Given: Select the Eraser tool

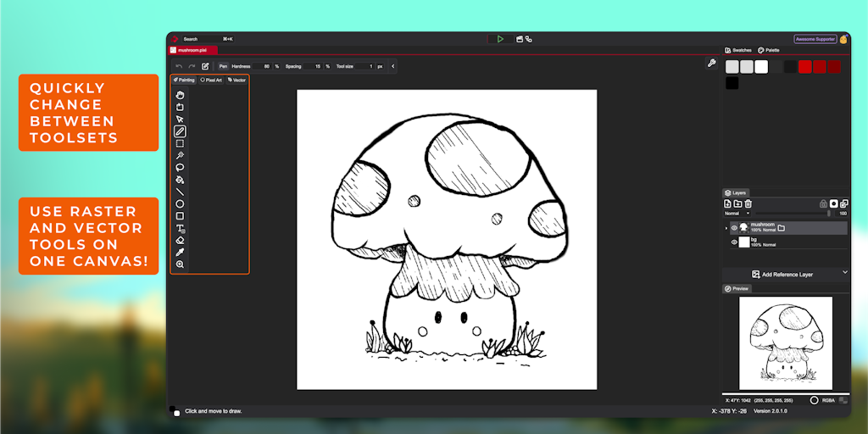Looking at the screenshot, I should [x=180, y=240].
